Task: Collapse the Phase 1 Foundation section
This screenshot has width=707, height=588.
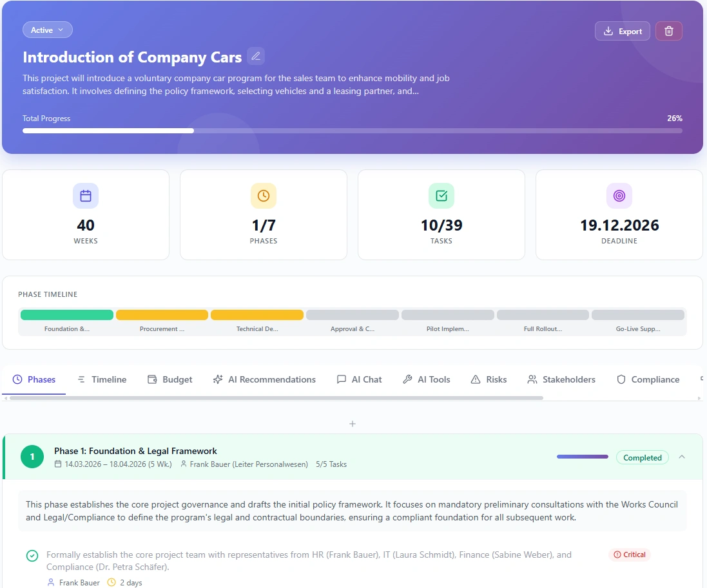Action: [x=682, y=457]
